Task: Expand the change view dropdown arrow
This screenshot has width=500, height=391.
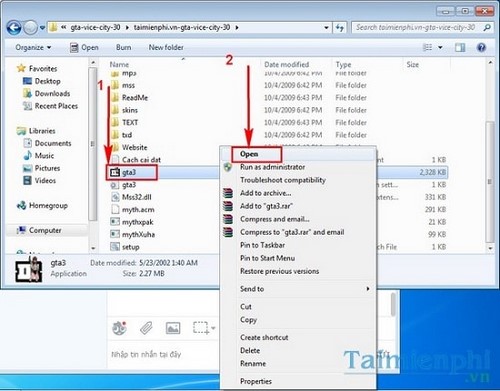Action: pos(440,48)
